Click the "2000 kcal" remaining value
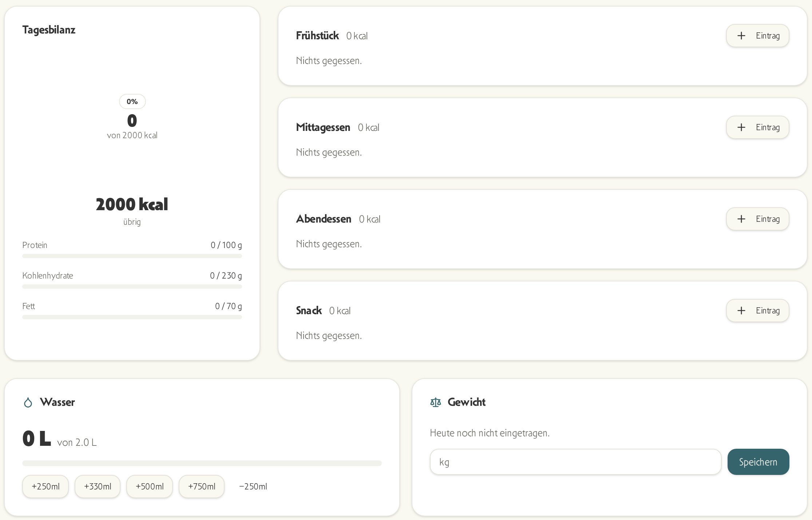This screenshot has height=520, width=812. [132, 204]
